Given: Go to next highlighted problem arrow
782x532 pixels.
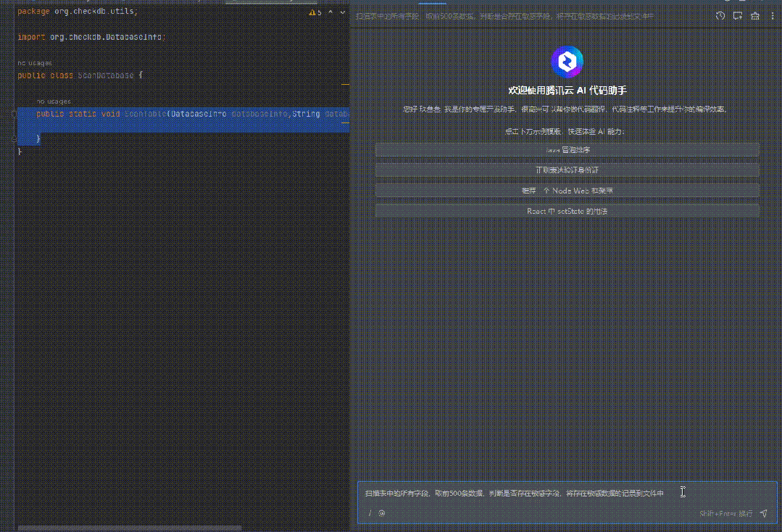Looking at the screenshot, I should tap(343, 12).
